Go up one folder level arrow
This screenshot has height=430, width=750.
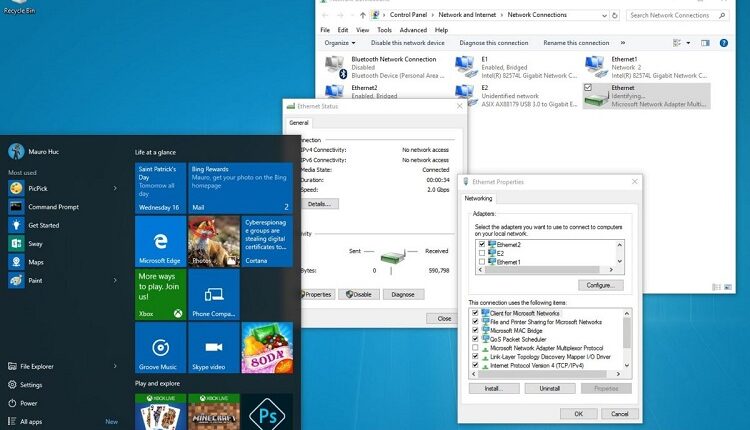[363, 15]
